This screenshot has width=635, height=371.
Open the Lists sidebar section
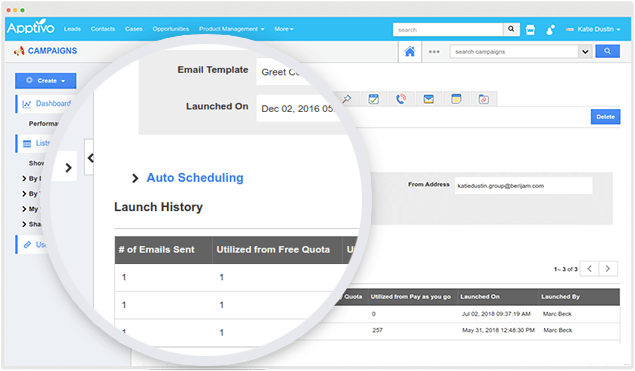tap(36, 143)
